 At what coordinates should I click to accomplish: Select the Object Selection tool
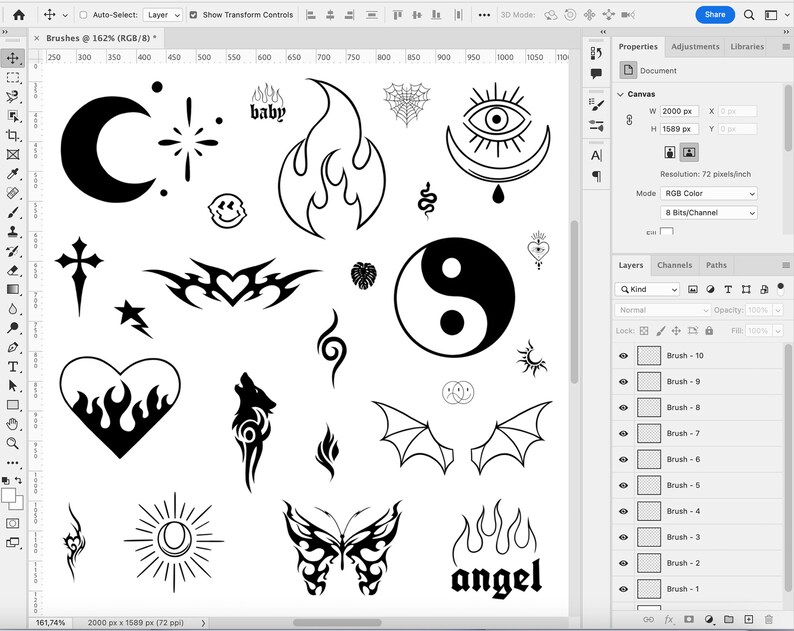tap(13, 116)
